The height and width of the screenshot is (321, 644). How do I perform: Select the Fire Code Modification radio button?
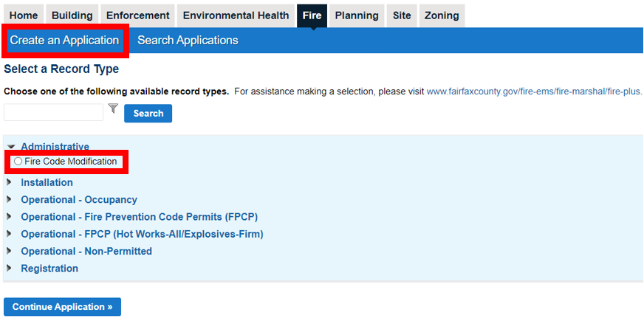click(x=18, y=162)
